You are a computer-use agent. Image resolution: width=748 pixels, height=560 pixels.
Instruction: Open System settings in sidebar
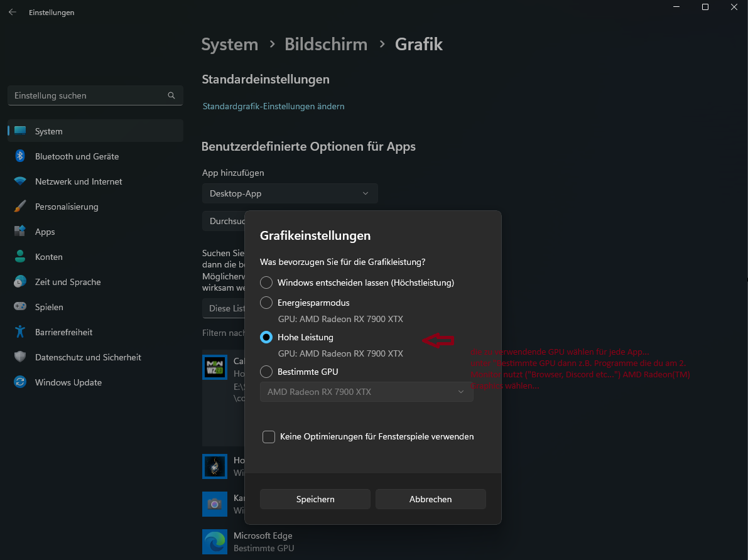click(95, 131)
